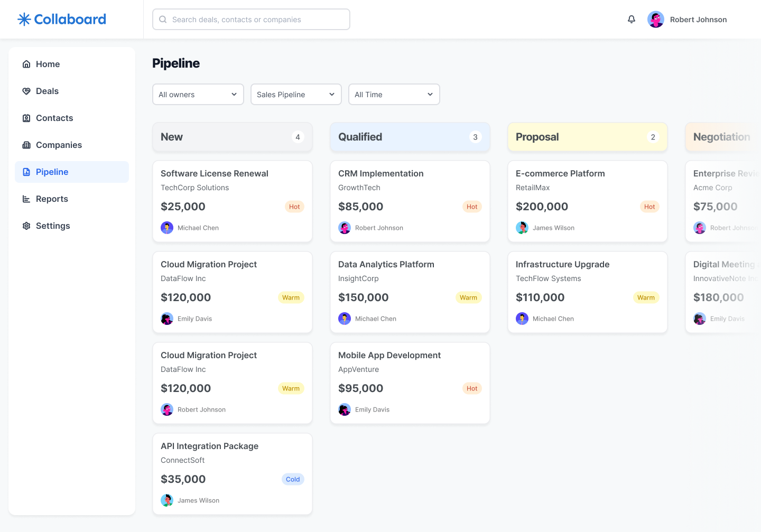Expand the All Time filter dropdown
761x532 pixels.
394,95
